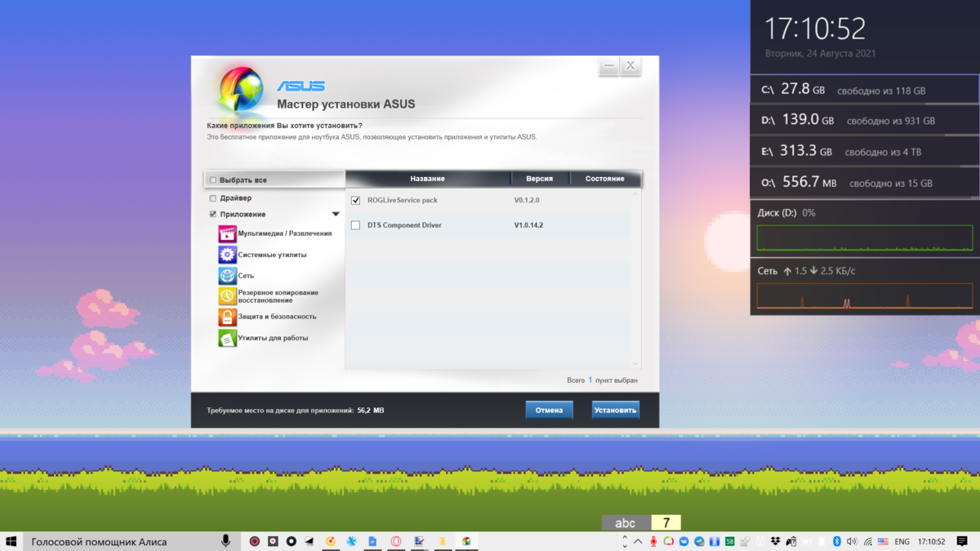
Task: Minimize the ASUS installer window
Action: point(608,67)
